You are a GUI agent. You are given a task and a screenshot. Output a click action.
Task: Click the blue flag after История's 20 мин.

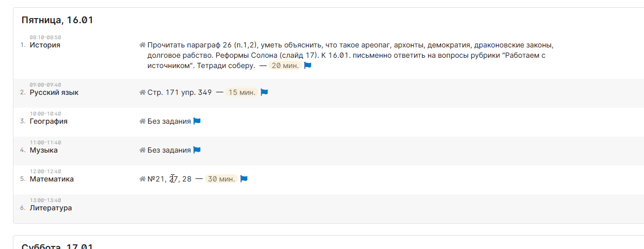tap(308, 65)
